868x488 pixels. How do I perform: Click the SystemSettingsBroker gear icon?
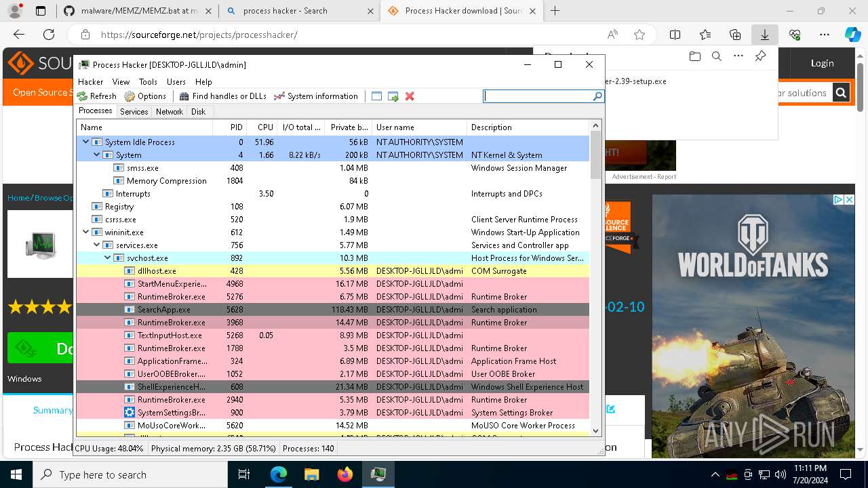[x=130, y=412]
